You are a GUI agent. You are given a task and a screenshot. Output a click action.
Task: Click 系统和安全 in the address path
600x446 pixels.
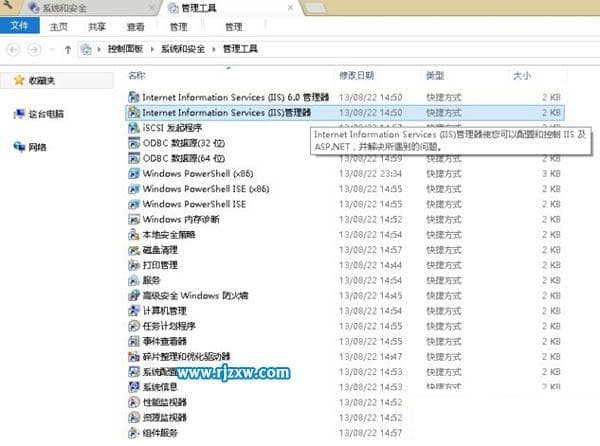tap(183, 49)
